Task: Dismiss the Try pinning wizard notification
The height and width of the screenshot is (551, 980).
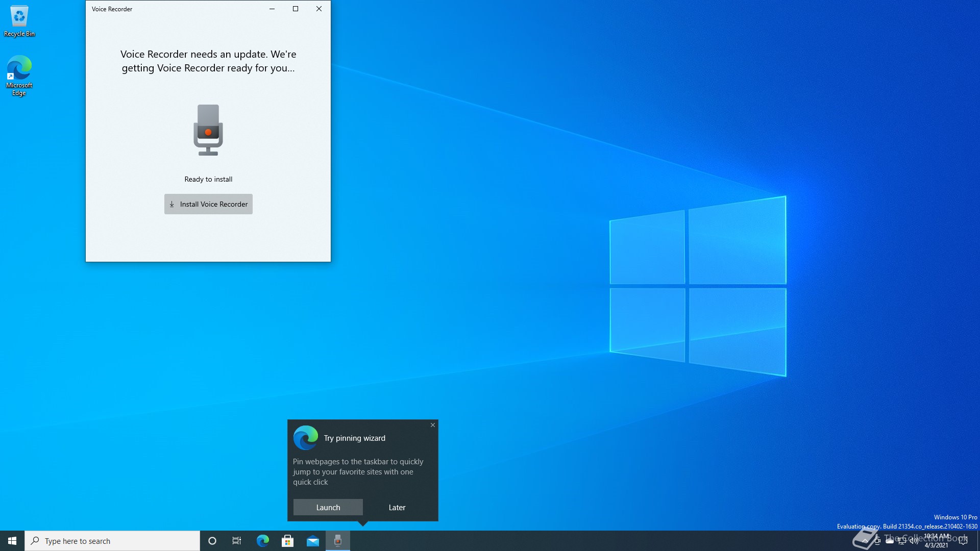Action: pos(433,425)
